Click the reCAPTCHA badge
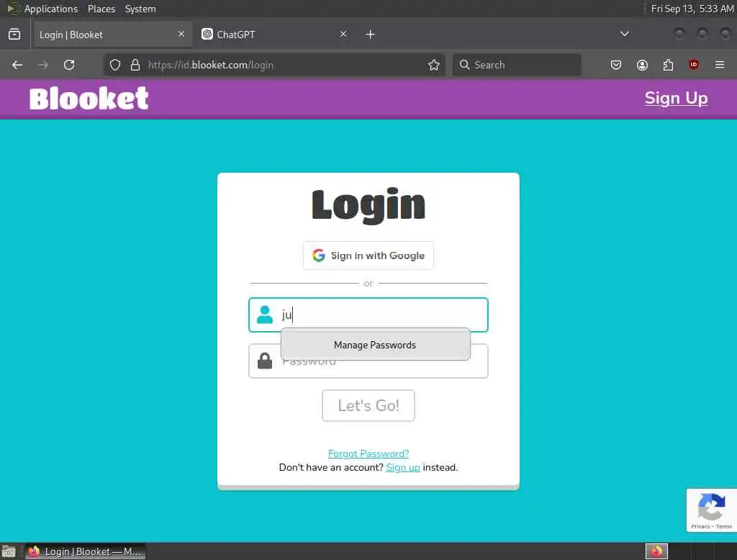This screenshot has height=560, width=737. (711, 510)
